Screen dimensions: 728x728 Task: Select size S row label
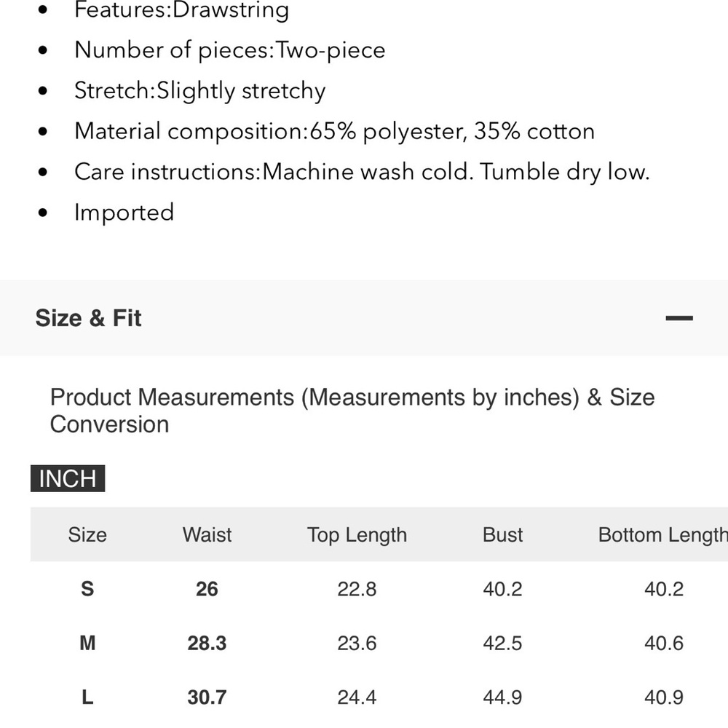click(x=87, y=589)
